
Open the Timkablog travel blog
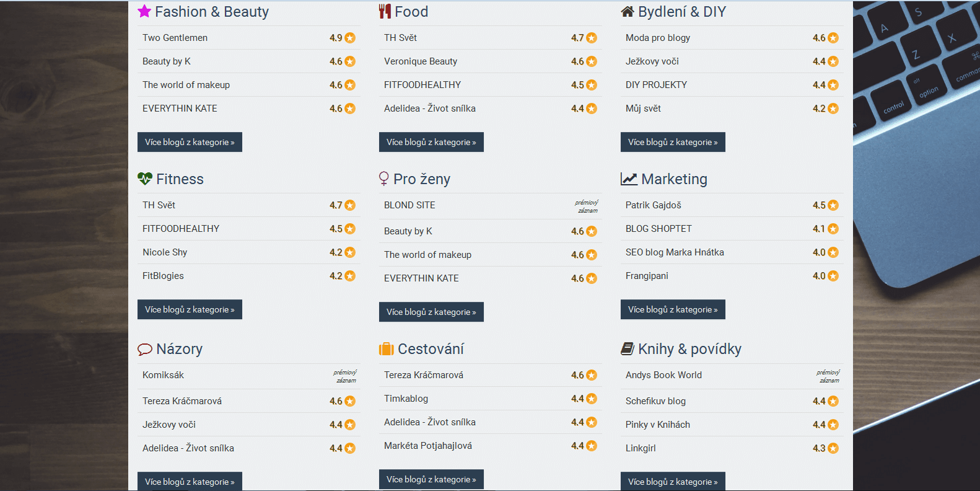tap(406, 399)
